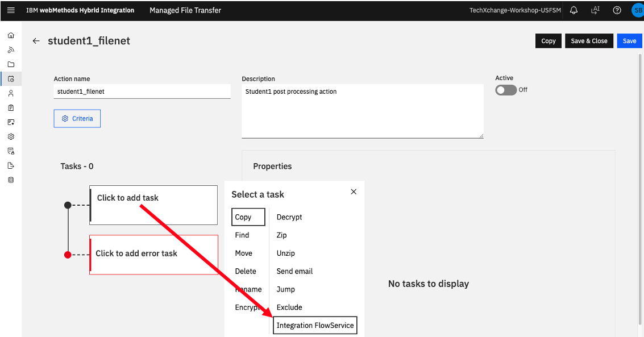Click the Managed File Transfer title
Image resolution: width=644 pixels, height=337 pixels.
tap(185, 10)
